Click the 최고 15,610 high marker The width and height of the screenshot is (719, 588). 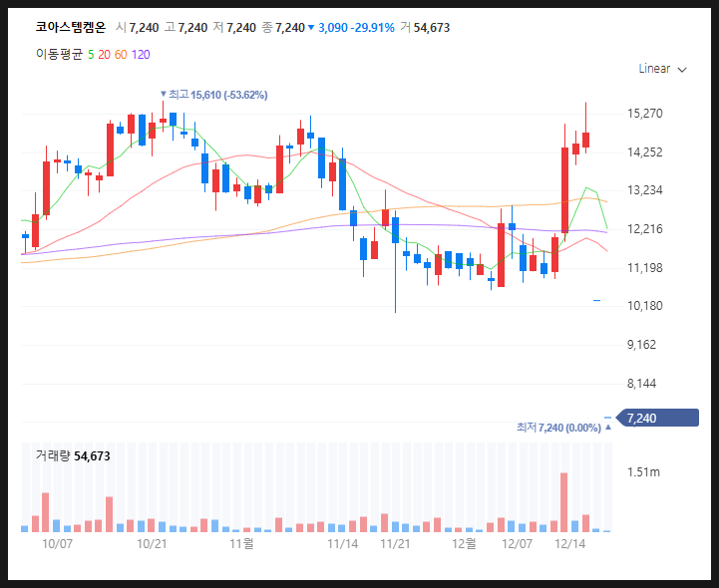pos(213,95)
